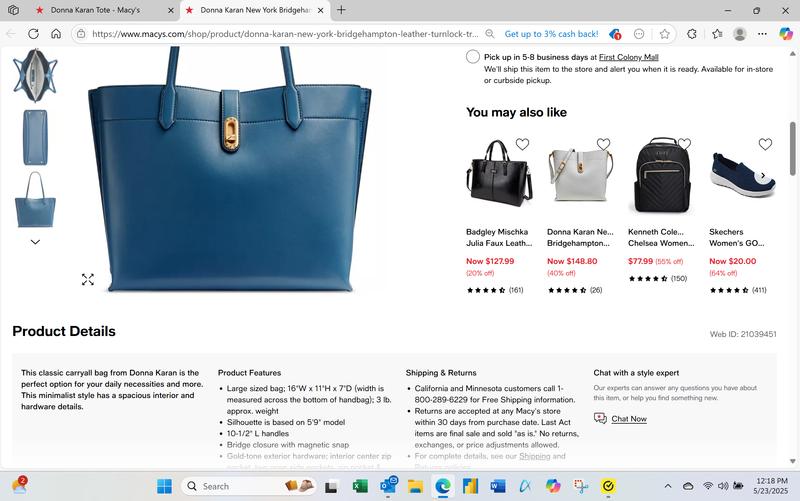The width and height of the screenshot is (800, 501).
Task: Switch to Donna Karan Tote - Macy's tab
Action: [95, 10]
